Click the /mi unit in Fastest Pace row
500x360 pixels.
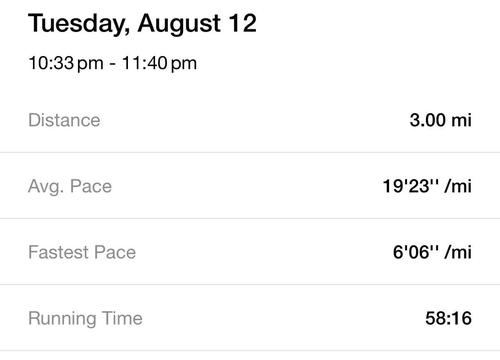[458, 252]
